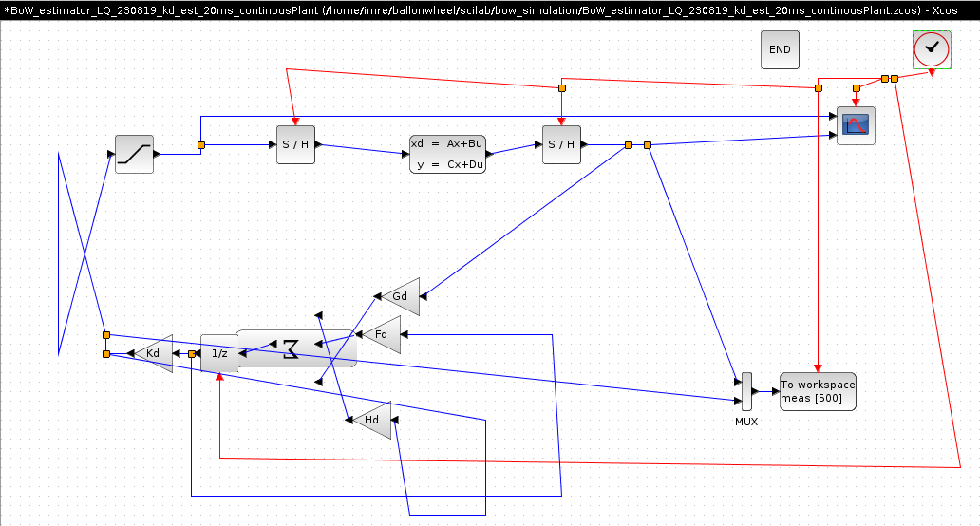
Task: Select the END block
Action: (x=780, y=50)
